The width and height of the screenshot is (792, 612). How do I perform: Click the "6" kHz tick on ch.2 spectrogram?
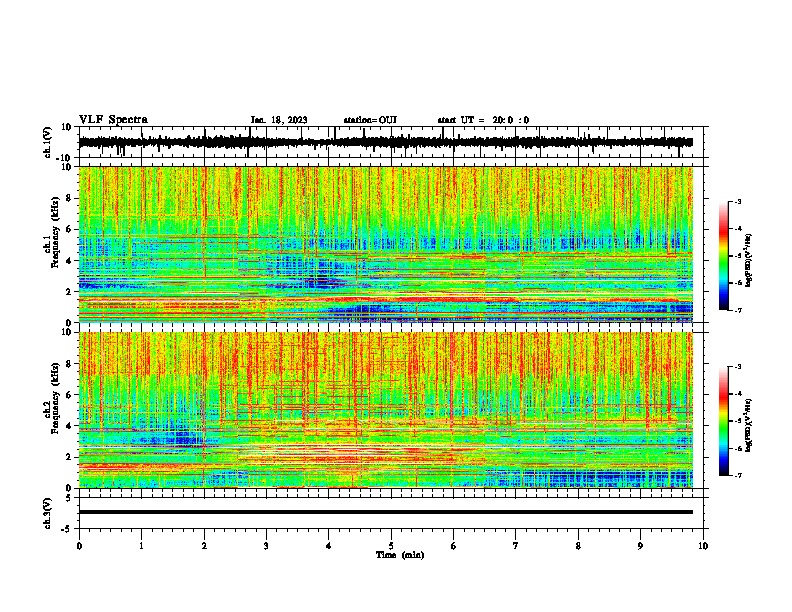69,395
